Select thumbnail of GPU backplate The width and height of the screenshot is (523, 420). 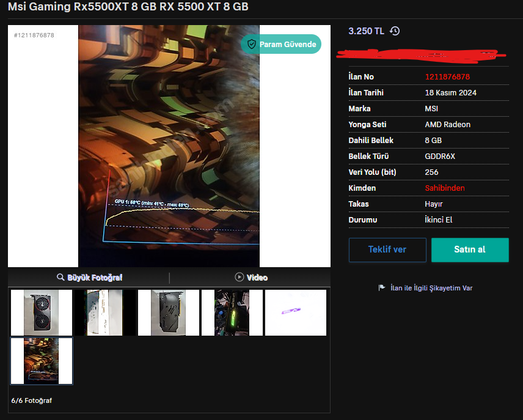point(169,312)
